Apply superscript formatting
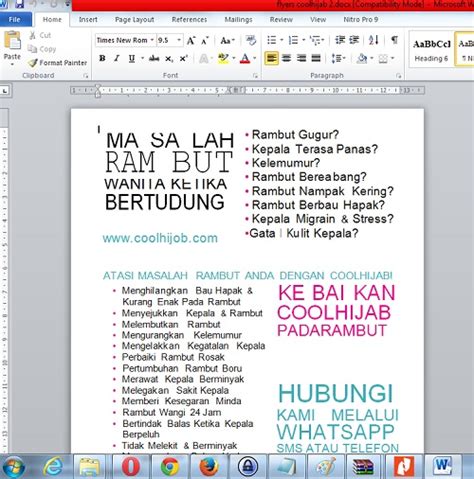The width and height of the screenshot is (474, 479). 183,59
